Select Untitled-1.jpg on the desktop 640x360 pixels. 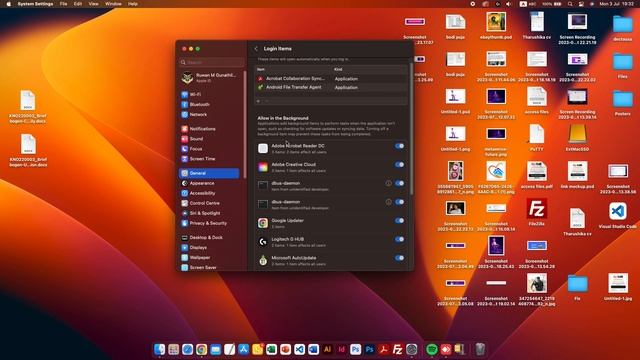click(618, 287)
